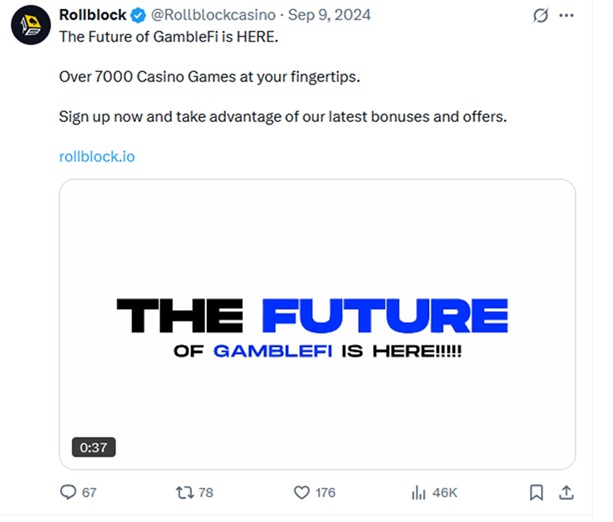
Task: Click the Grok icon on the post
Action: [x=540, y=17]
